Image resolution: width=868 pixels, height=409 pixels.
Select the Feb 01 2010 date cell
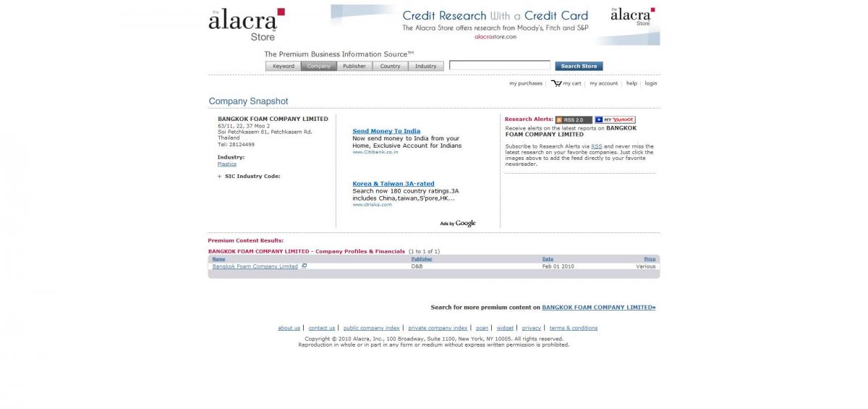click(558, 266)
